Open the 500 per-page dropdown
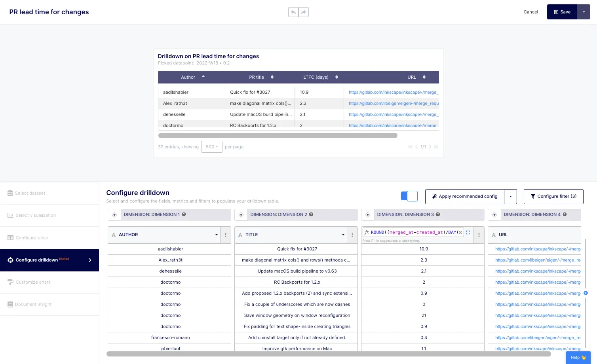597x364 pixels. coord(211,147)
